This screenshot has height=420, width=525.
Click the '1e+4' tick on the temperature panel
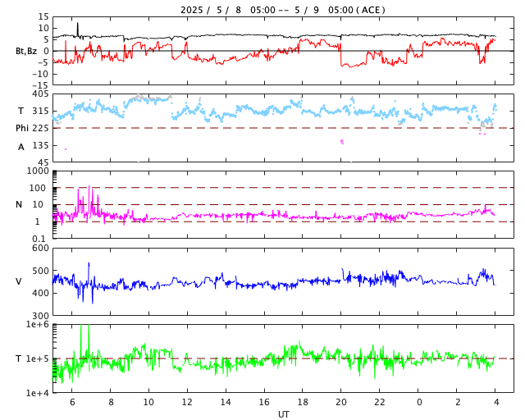(38, 393)
